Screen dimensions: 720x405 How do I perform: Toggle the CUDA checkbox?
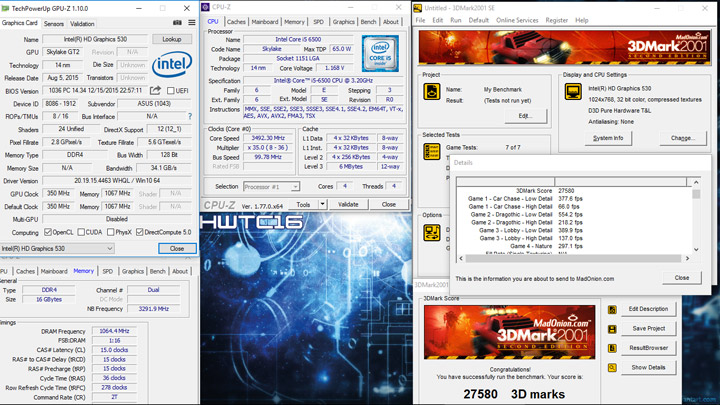click(x=81, y=232)
